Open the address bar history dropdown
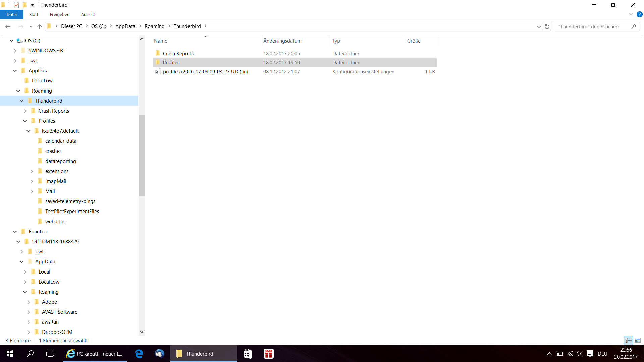This screenshot has width=644, height=362. pos(539,26)
